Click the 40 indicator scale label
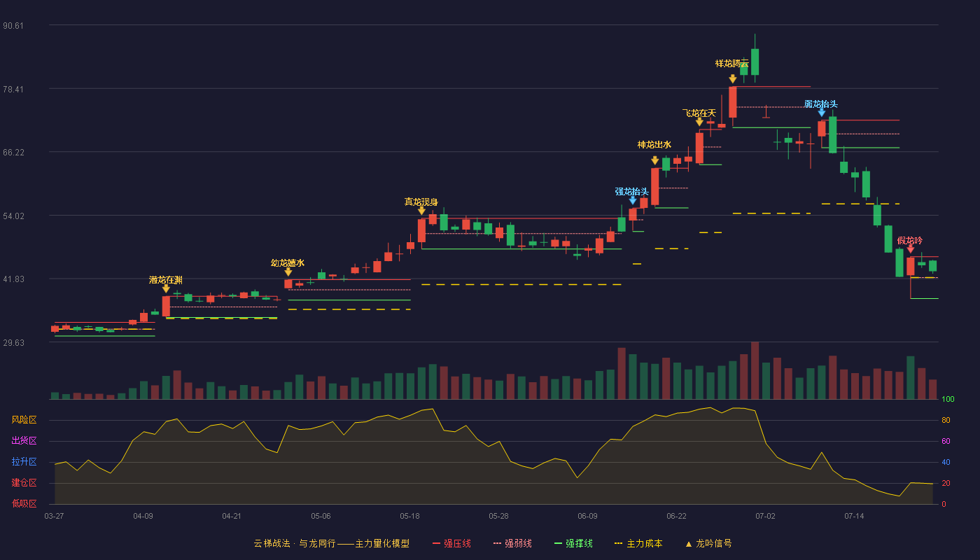 click(945, 463)
